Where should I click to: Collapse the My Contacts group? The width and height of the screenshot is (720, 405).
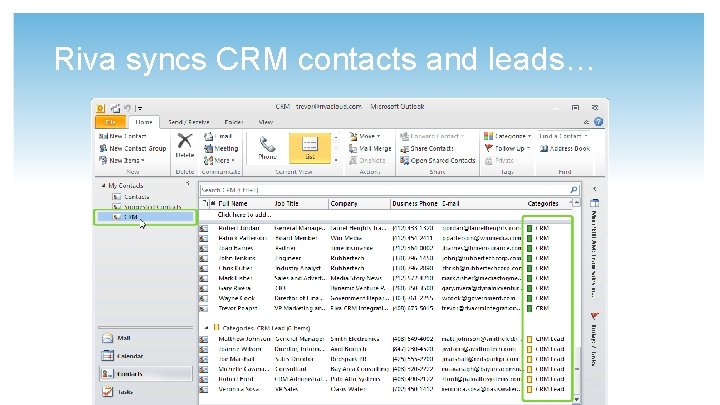pos(103,186)
